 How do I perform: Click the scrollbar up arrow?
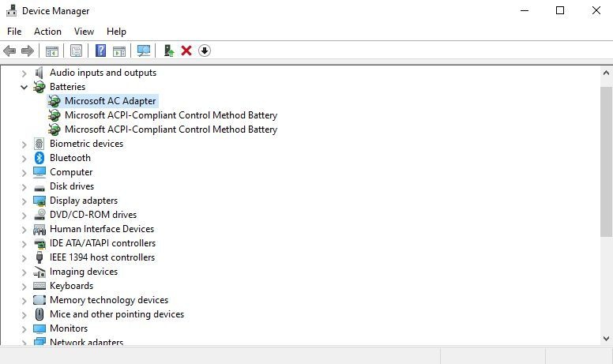point(607,73)
